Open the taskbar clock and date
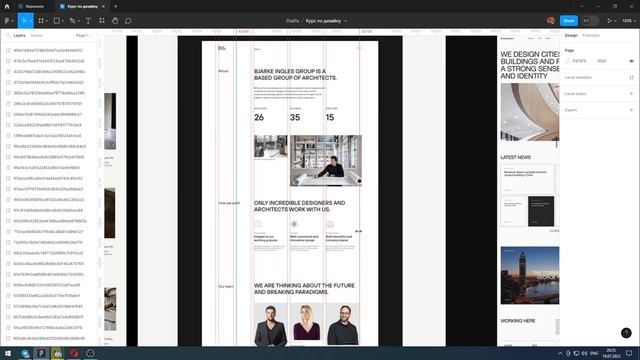The image size is (640, 360). pos(611,353)
